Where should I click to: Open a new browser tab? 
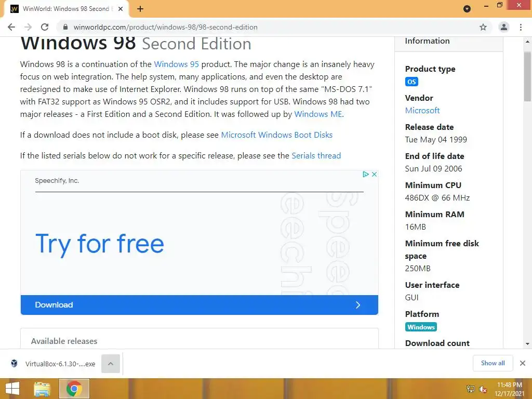140,9
